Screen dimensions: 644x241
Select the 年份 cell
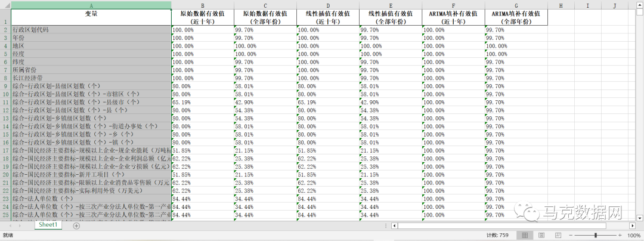(91, 38)
